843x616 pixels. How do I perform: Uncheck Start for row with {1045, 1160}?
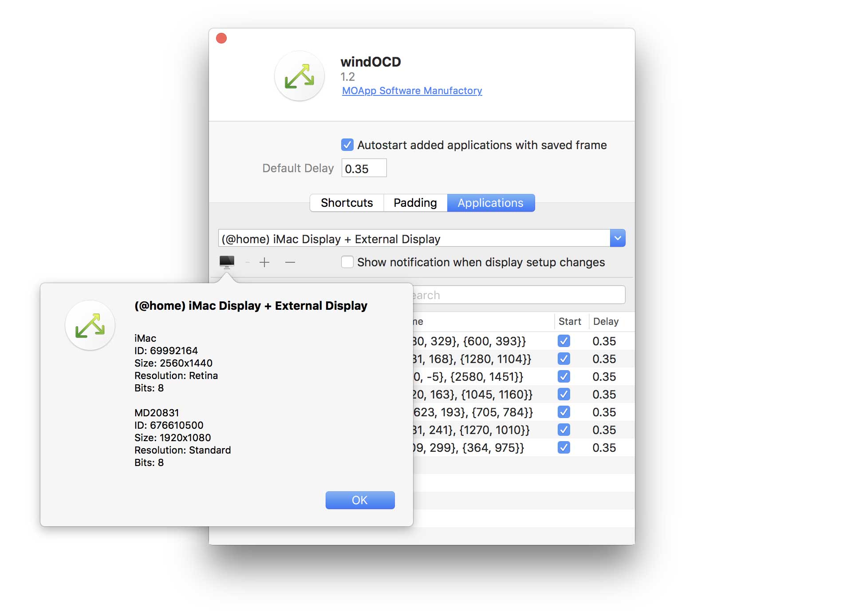click(x=564, y=394)
